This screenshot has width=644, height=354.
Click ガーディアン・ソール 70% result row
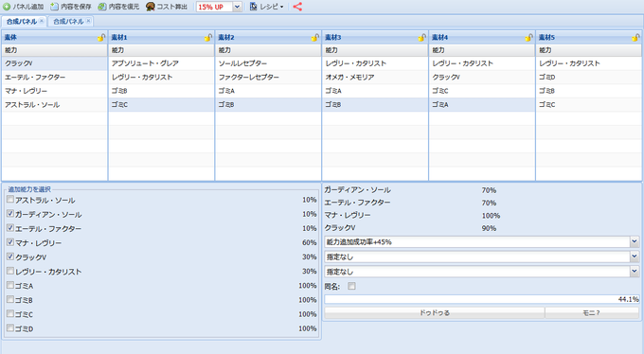pos(482,190)
